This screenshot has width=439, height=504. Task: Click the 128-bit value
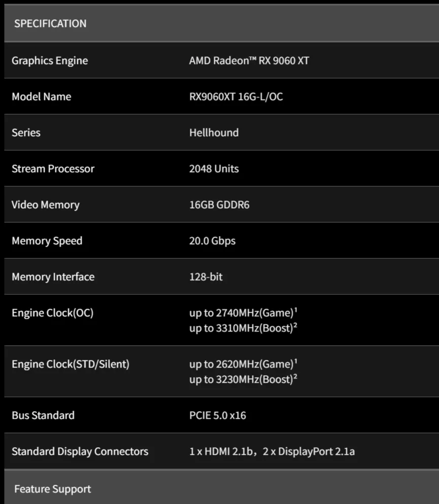pyautogui.click(x=206, y=277)
